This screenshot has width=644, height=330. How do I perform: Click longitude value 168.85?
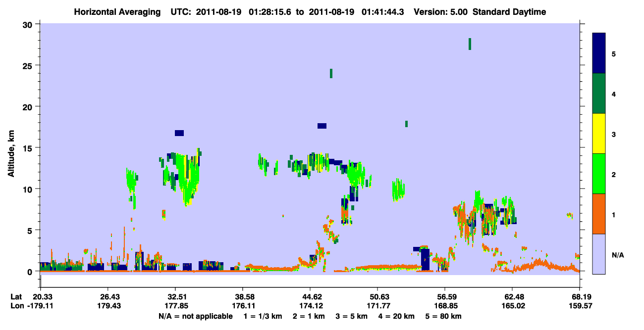coord(445,306)
